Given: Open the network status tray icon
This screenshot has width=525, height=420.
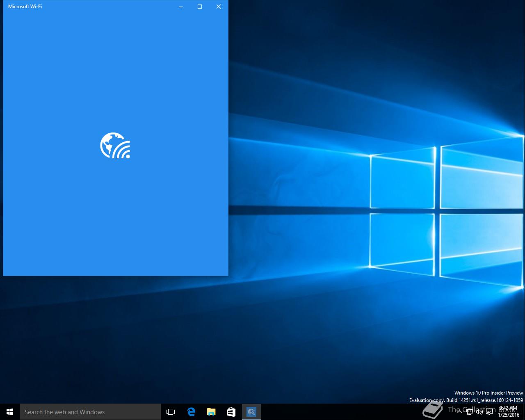Looking at the screenshot, I should point(469,412).
